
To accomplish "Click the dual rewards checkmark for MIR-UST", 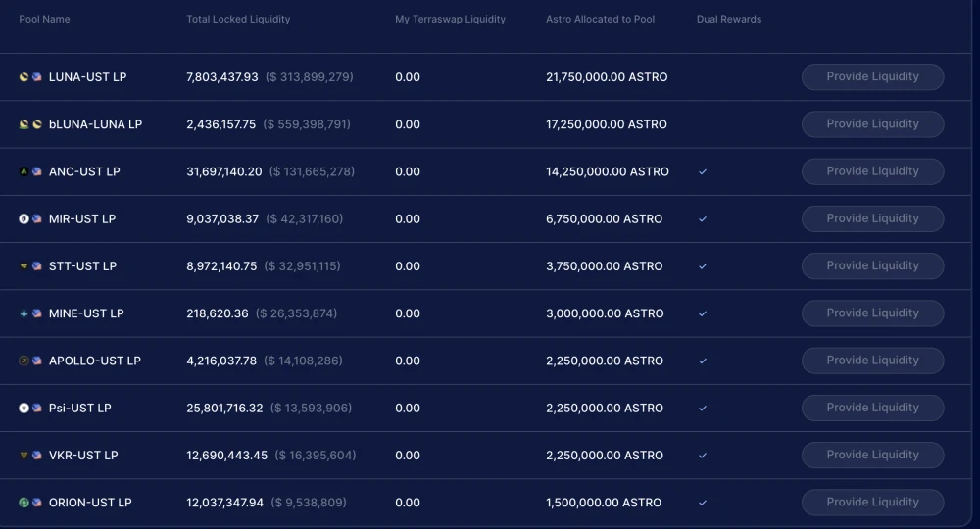I will [x=703, y=219].
